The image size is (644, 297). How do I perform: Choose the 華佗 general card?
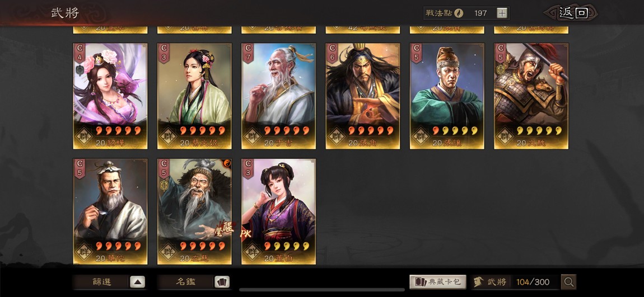(110, 211)
